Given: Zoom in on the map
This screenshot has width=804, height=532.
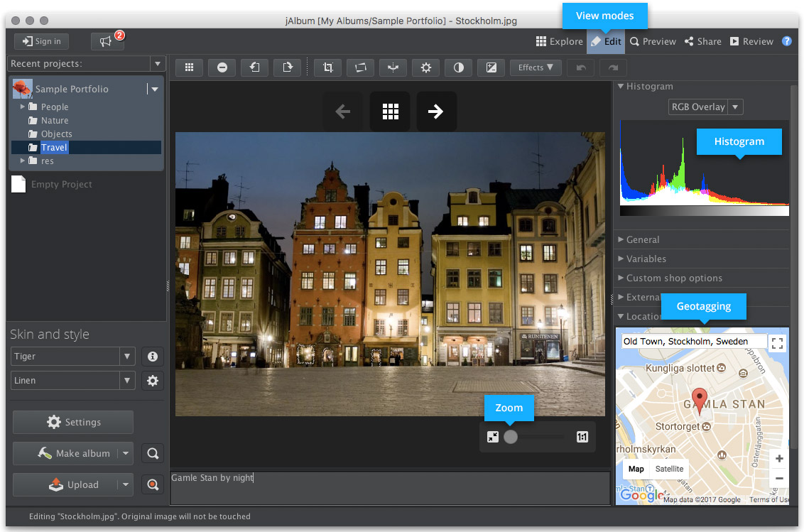Looking at the screenshot, I should [779, 459].
